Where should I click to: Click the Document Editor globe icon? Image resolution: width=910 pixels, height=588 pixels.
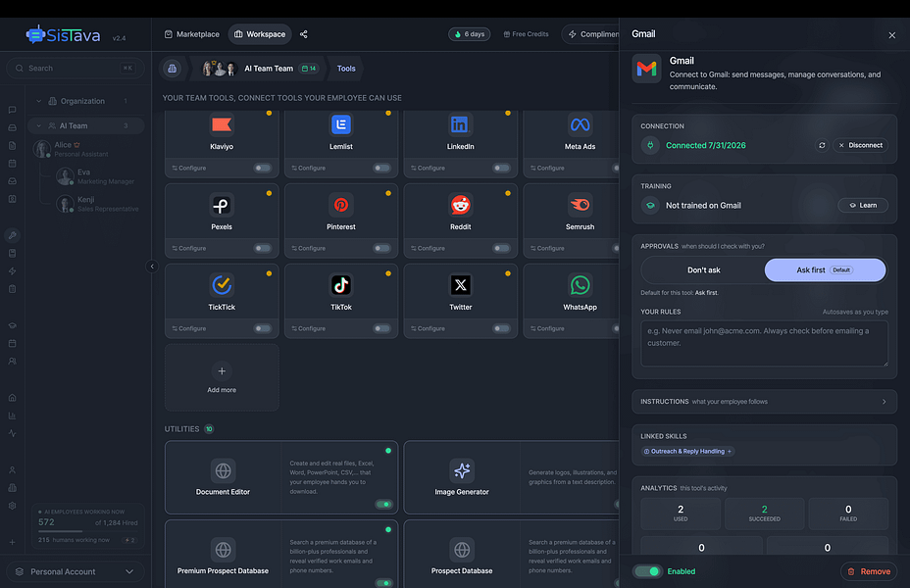tap(223, 470)
